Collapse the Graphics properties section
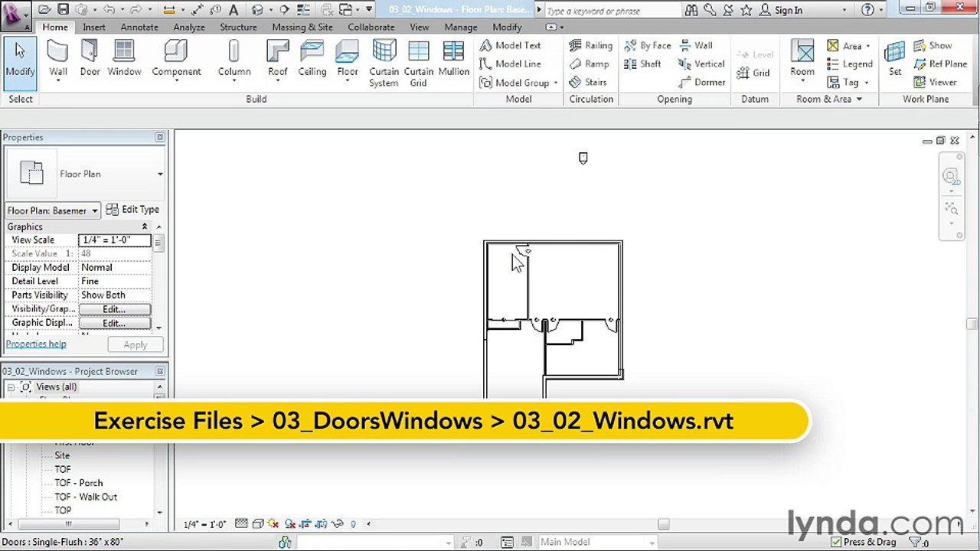980x551 pixels. pyautogui.click(x=144, y=227)
